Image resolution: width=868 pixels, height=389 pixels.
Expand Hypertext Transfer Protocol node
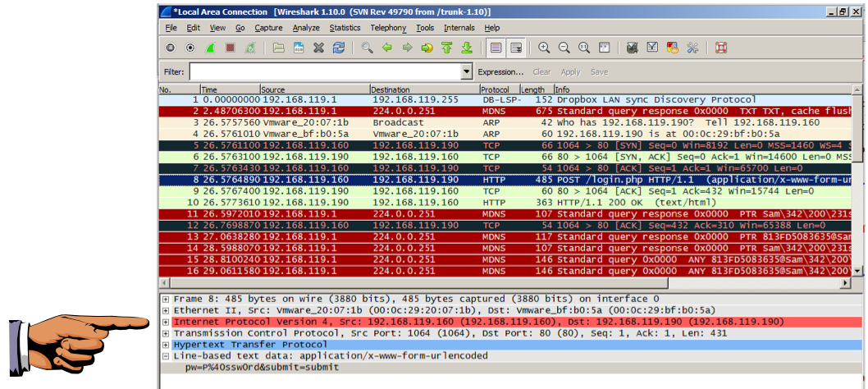[x=166, y=345]
